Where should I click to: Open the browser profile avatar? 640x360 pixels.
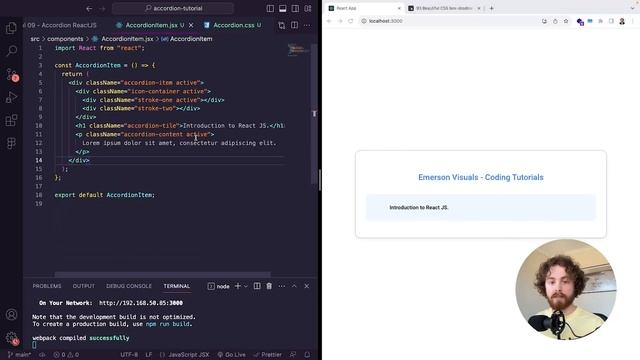[x=622, y=21]
